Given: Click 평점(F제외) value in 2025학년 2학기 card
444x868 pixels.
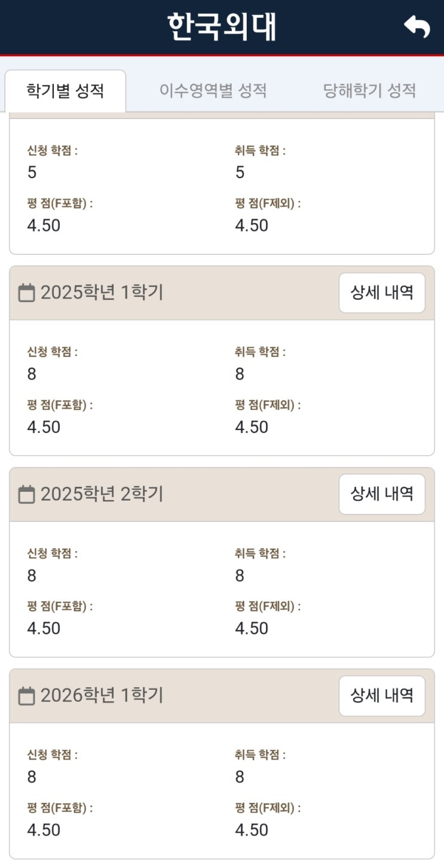Looking at the screenshot, I should pos(252,629).
